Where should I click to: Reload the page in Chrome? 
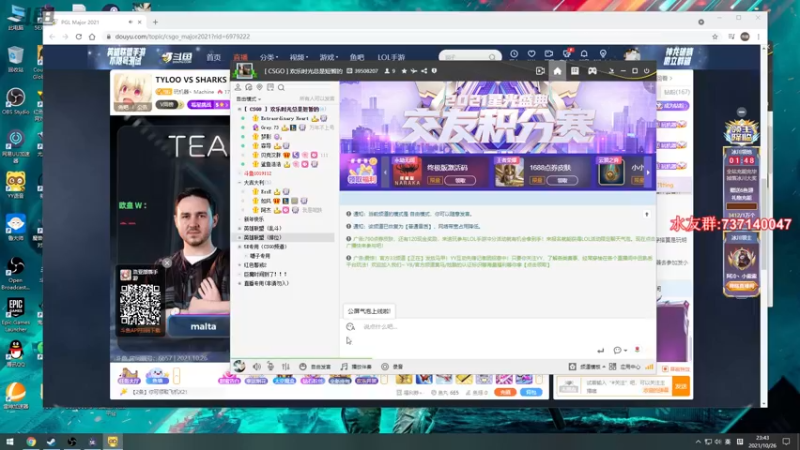pos(79,37)
